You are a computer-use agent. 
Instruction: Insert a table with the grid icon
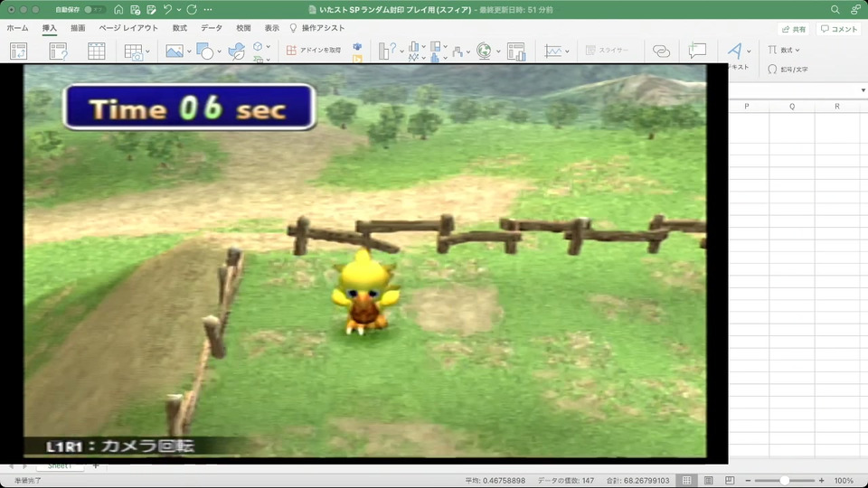click(x=97, y=51)
